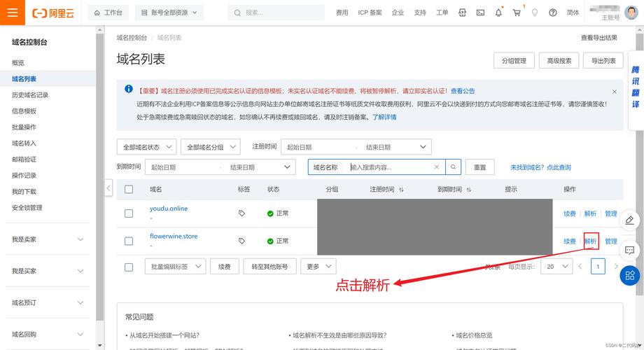
Task: Click the Alibaba Cloud logo
Action: tap(53, 13)
